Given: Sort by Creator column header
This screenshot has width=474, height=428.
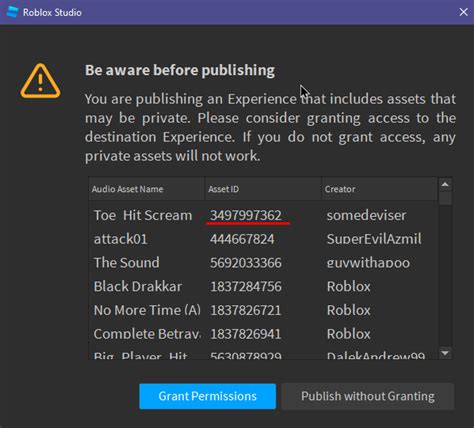Looking at the screenshot, I should [379, 189].
